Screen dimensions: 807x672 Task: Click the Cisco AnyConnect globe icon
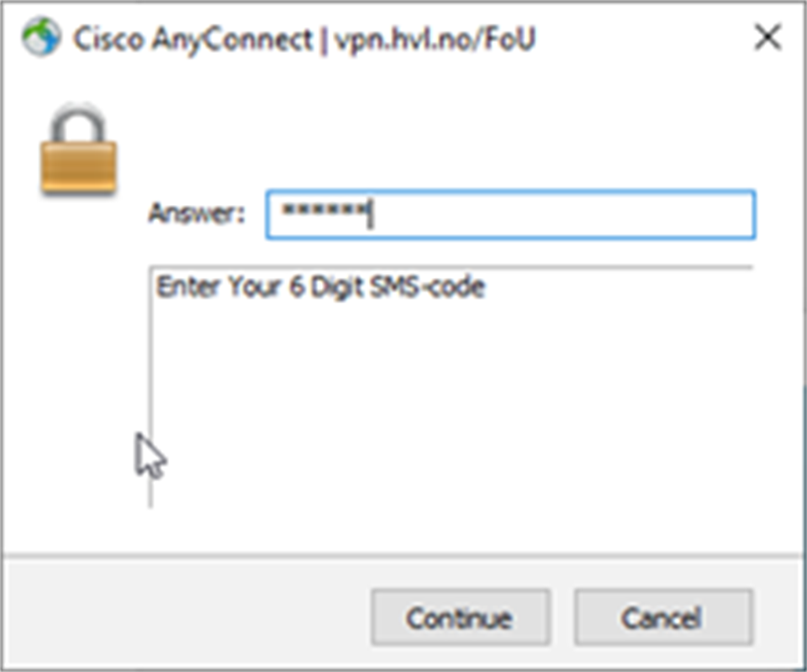point(40,38)
